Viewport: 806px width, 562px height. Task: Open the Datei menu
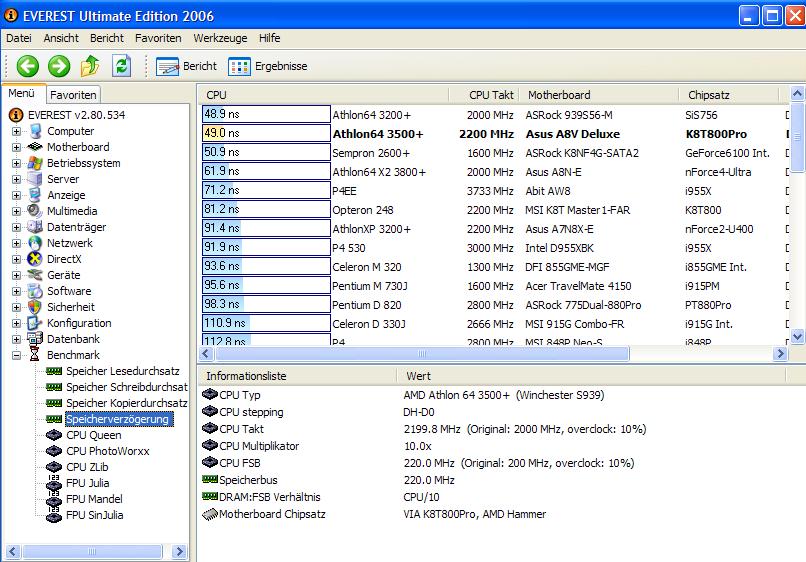pos(19,38)
